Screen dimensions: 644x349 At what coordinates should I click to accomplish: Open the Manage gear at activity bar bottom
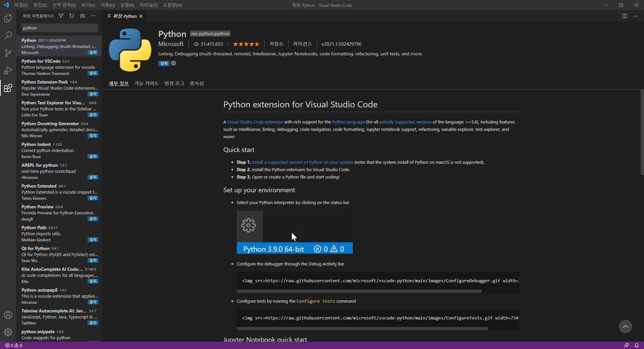[x=8, y=332]
